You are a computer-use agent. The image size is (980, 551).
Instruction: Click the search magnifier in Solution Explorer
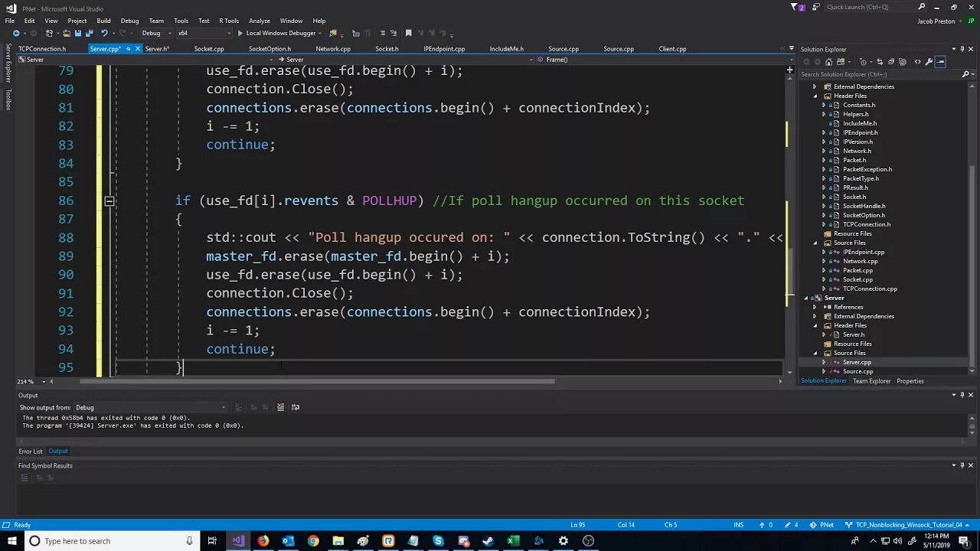965,74
